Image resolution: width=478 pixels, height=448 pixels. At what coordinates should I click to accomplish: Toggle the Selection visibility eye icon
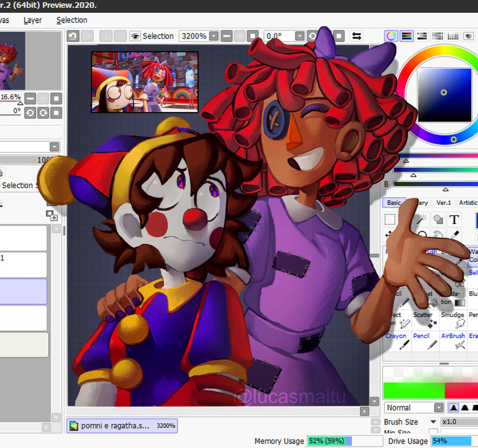click(135, 36)
